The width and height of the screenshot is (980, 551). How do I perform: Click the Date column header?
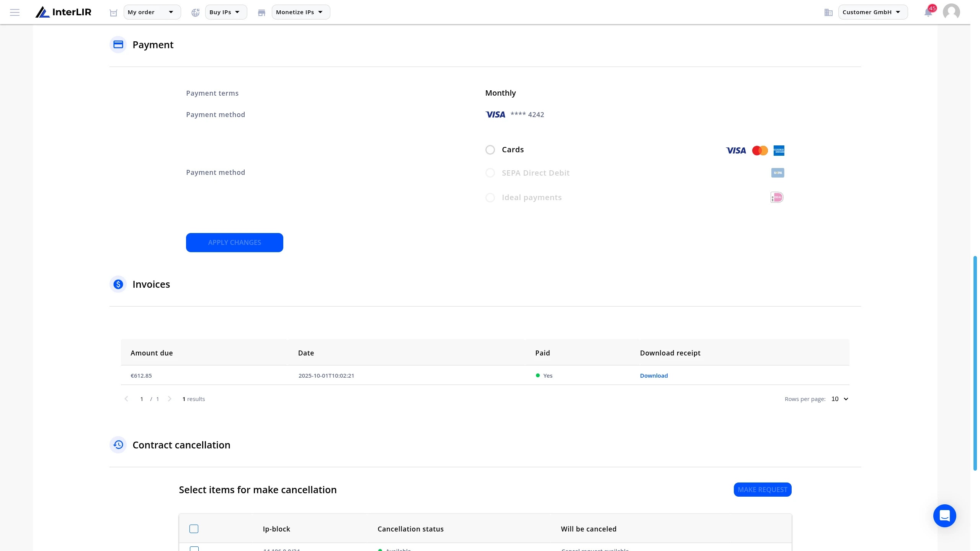[x=306, y=353]
